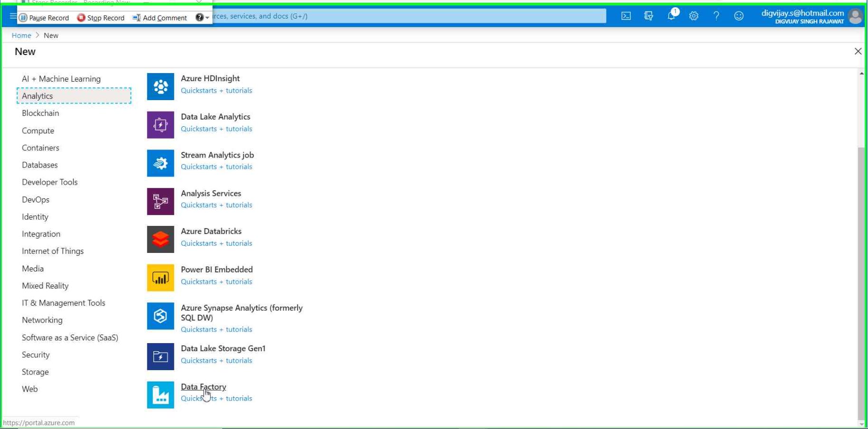Image resolution: width=868 pixels, height=429 pixels.
Task: Open Azure Databricks title link
Action: pos(211,231)
